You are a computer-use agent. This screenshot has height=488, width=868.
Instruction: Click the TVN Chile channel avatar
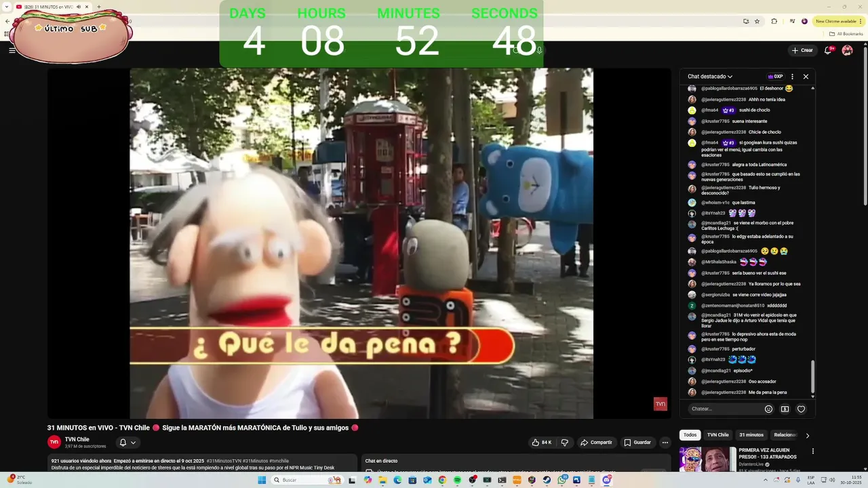54,442
